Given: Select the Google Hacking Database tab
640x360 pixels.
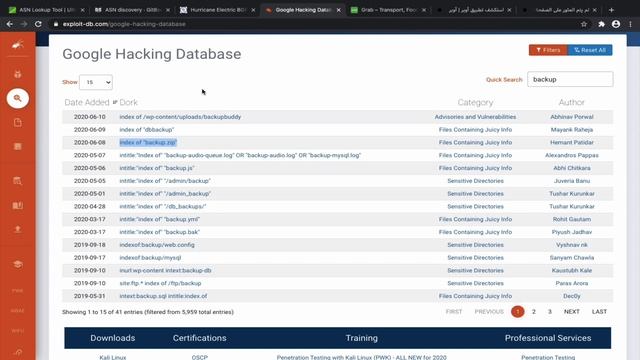Looking at the screenshot, I should click(303, 10).
